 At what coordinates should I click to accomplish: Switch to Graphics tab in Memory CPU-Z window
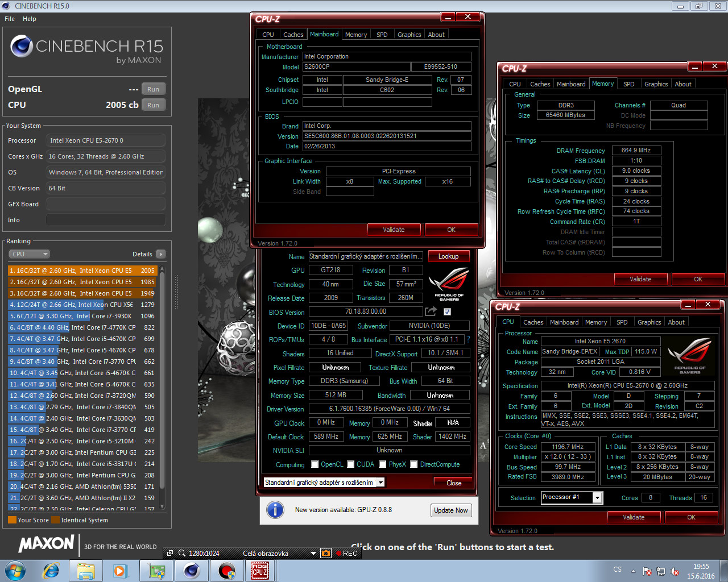(x=656, y=84)
